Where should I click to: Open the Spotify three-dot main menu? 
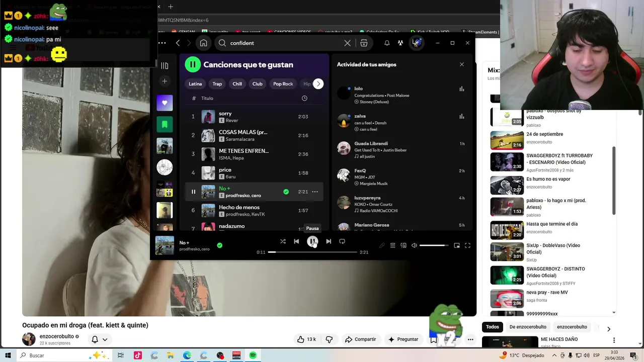click(162, 43)
